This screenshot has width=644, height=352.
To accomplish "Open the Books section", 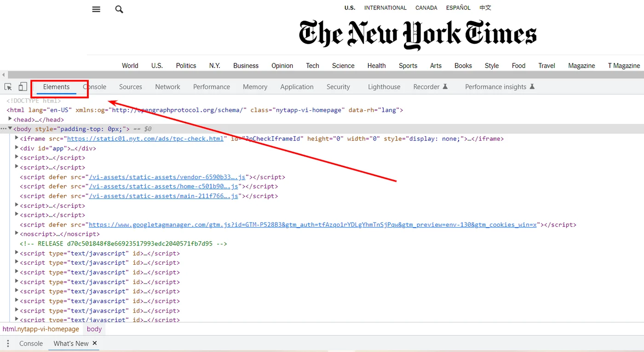I will 463,66.
